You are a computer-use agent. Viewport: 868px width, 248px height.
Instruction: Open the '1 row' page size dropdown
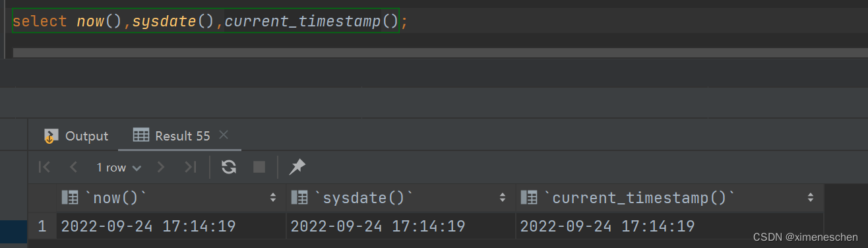point(119,168)
